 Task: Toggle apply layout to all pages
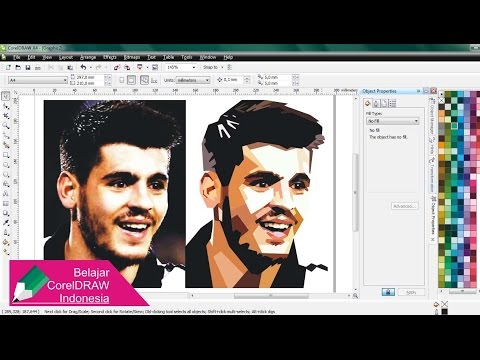(x=144, y=80)
